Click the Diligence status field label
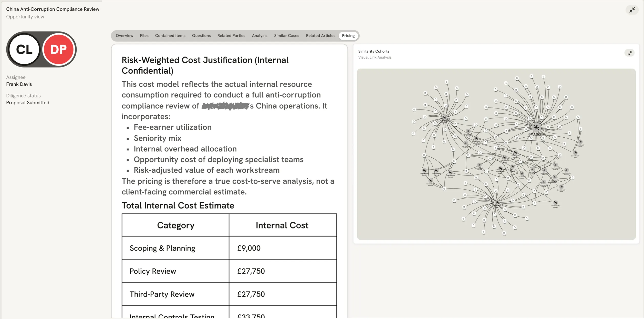The height and width of the screenshot is (319, 644). coord(23,96)
